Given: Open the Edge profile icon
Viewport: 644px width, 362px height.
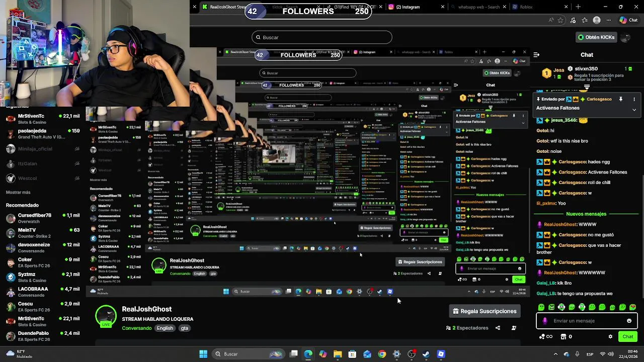Looking at the screenshot, I should point(597,20).
